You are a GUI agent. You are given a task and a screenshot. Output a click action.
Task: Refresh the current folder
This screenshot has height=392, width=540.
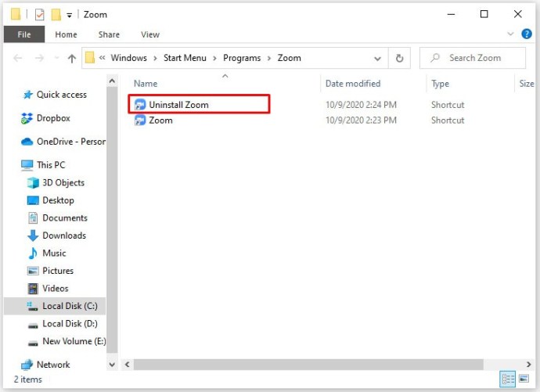[399, 58]
